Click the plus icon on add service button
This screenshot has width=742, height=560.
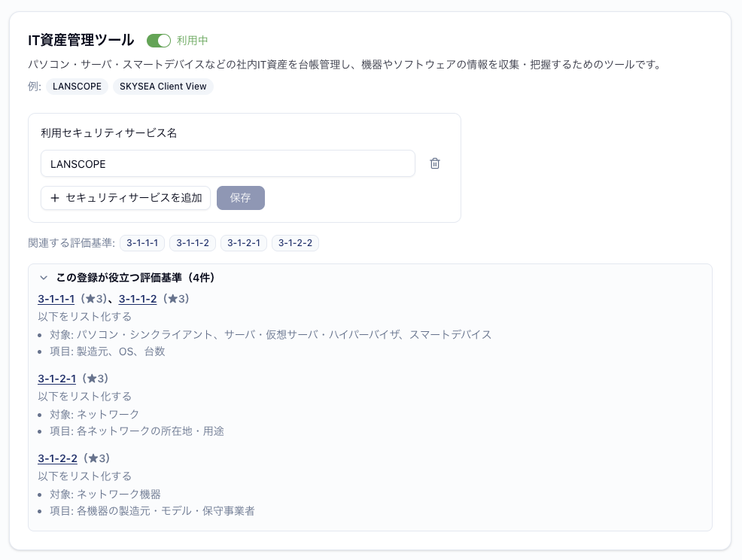(x=55, y=198)
